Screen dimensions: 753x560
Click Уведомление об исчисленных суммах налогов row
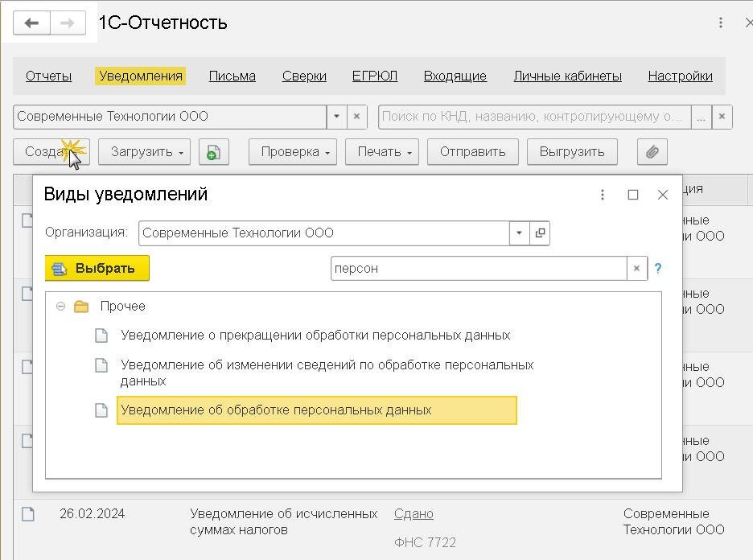(284, 521)
